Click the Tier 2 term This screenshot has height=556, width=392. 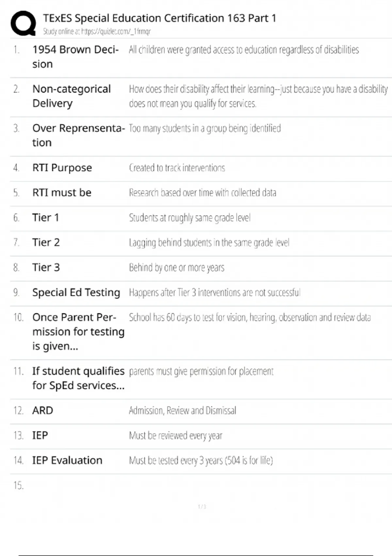(46, 242)
